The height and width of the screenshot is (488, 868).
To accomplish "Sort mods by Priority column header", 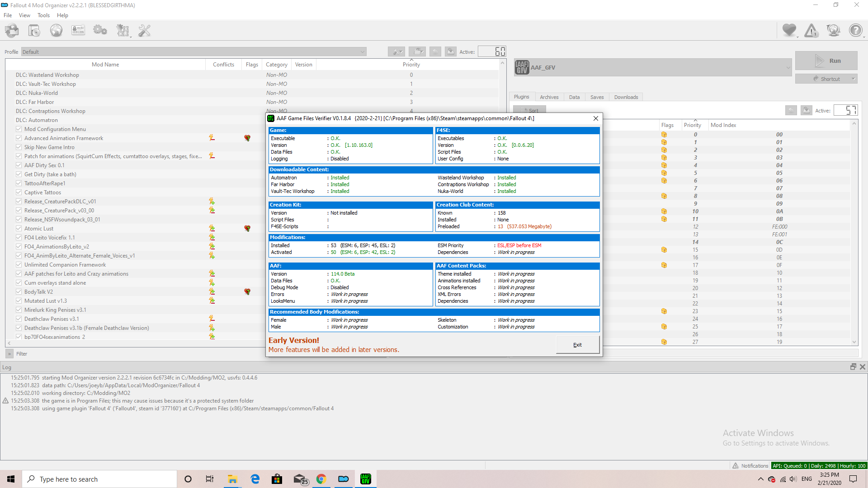I will tap(411, 64).
